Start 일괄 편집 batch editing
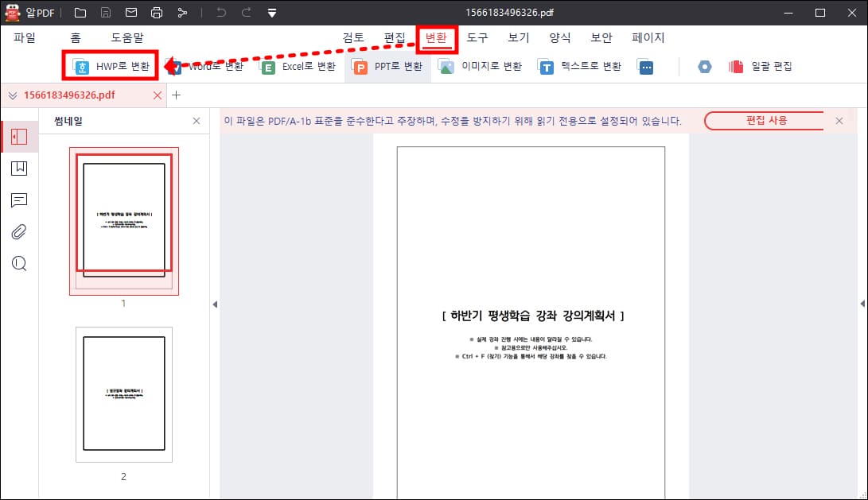Screen dimensions: 868x500 [760, 67]
